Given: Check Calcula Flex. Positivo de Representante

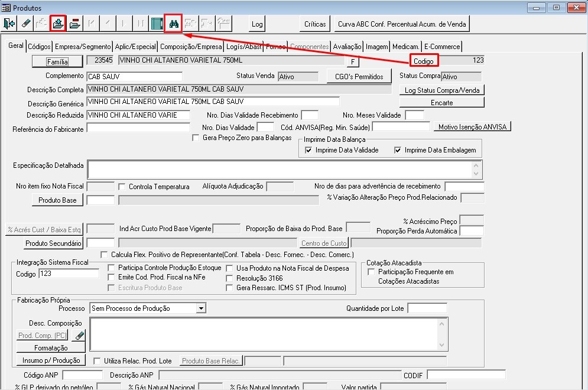Looking at the screenshot, I should pos(104,255).
